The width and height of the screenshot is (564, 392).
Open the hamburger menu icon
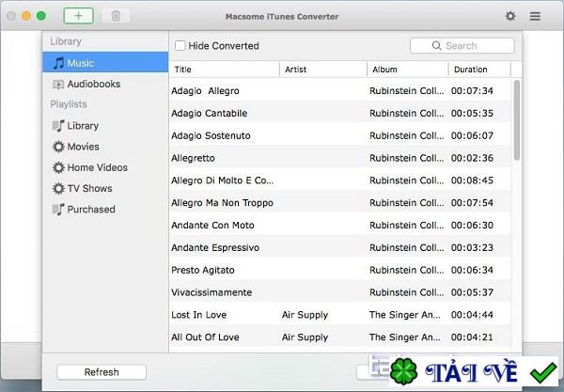pos(535,16)
